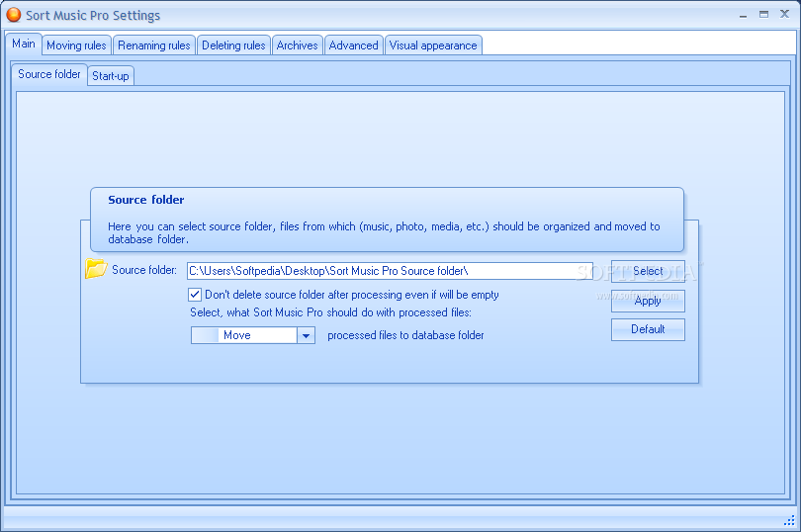The height and width of the screenshot is (532, 801).
Task: Minimize the Settings window
Action: pyautogui.click(x=743, y=15)
